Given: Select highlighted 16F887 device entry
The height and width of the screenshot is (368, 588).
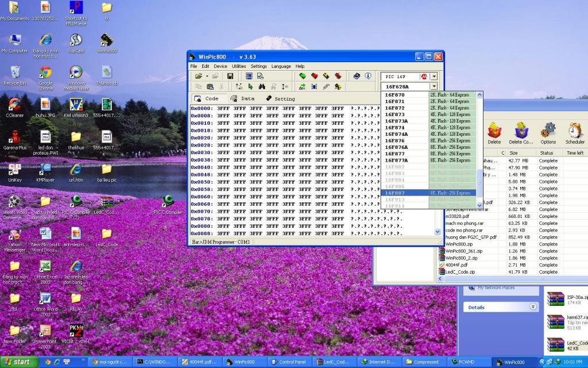Looking at the screenshot, I should click(x=428, y=193).
